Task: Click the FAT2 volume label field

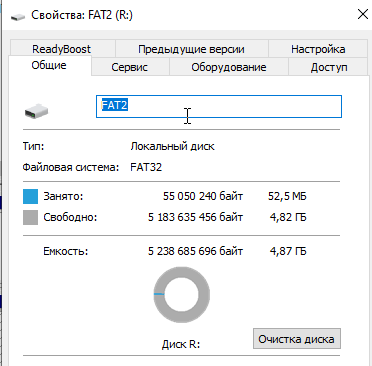Action: [x=219, y=106]
